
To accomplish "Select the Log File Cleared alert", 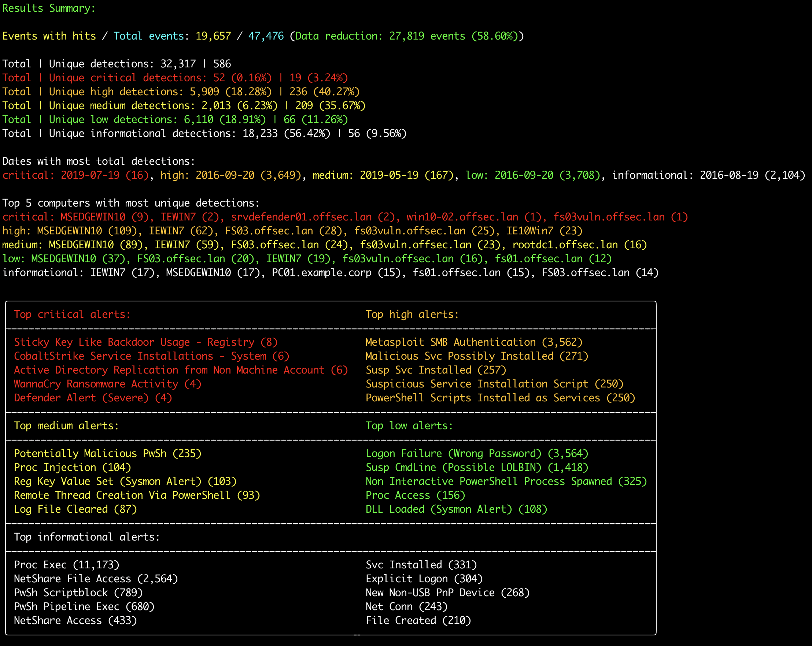I will (75, 509).
